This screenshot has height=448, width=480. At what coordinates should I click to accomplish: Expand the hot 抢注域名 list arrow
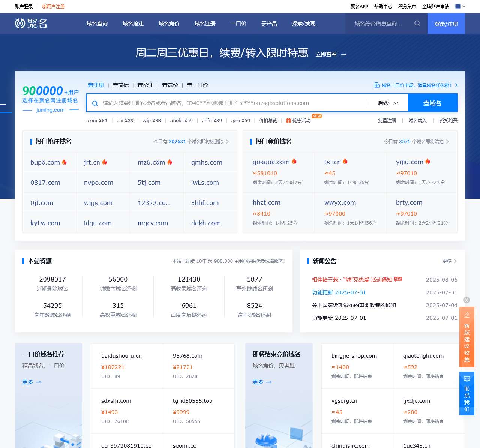[227, 142]
